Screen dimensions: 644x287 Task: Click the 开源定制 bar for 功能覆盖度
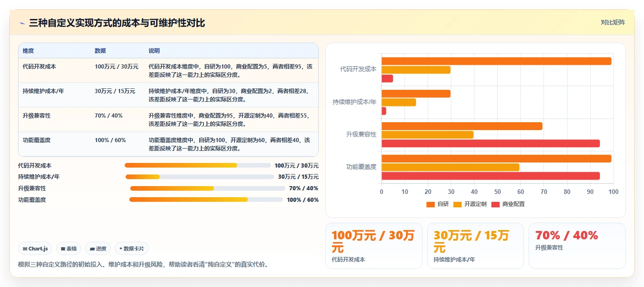(x=450, y=167)
